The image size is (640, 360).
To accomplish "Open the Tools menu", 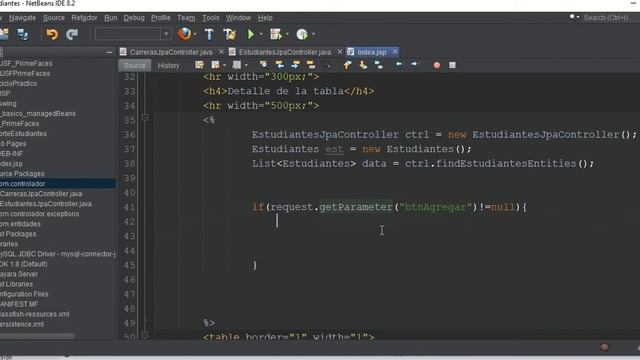I will (211, 18).
